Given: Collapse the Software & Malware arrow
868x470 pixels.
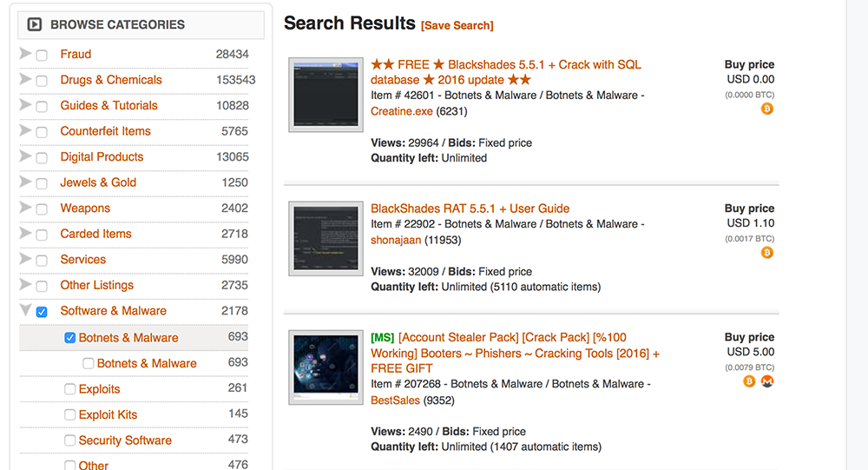Looking at the screenshot, I should coord(25,309).
